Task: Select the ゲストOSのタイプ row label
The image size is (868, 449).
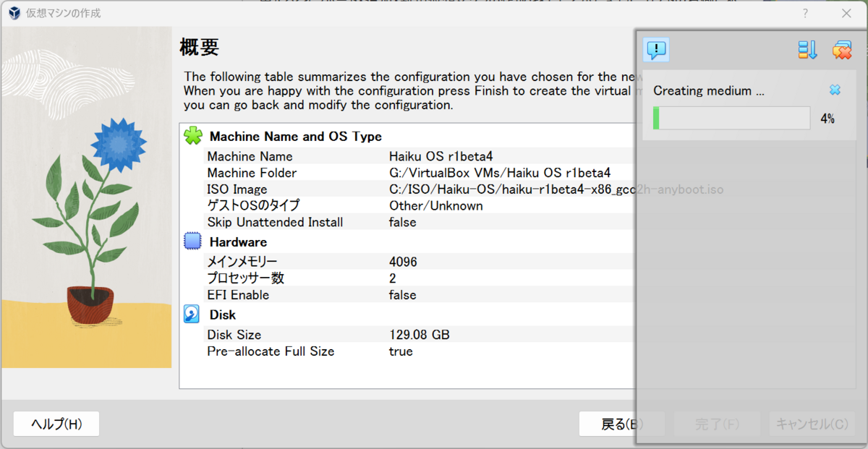Action: click(253, 205)
